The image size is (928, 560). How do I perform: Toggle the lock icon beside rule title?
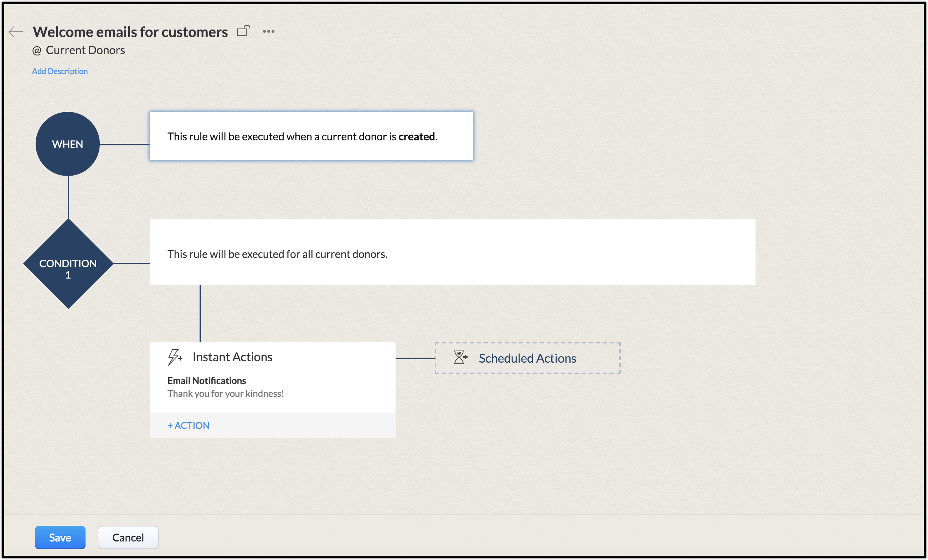243,31
